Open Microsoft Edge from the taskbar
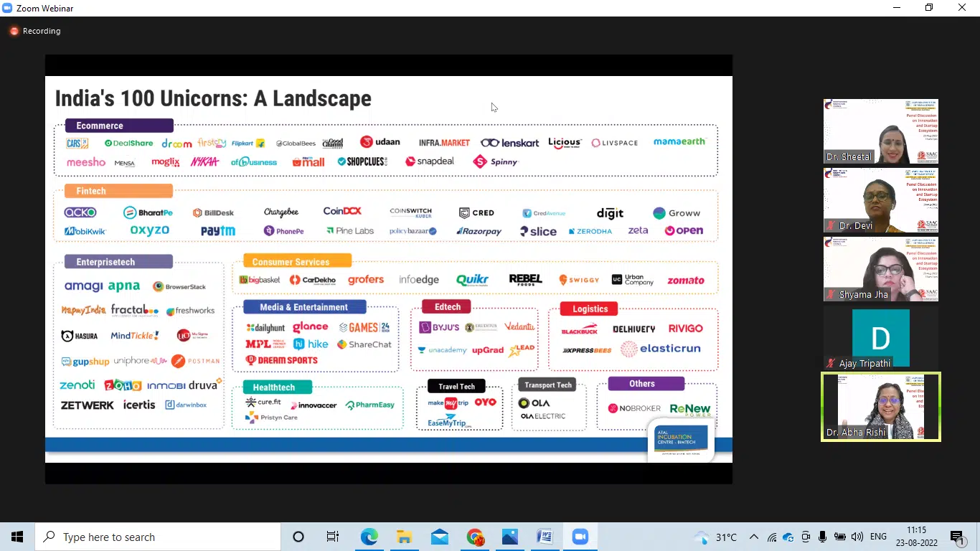Screen dimensions: 980x551 pos(369,537)
